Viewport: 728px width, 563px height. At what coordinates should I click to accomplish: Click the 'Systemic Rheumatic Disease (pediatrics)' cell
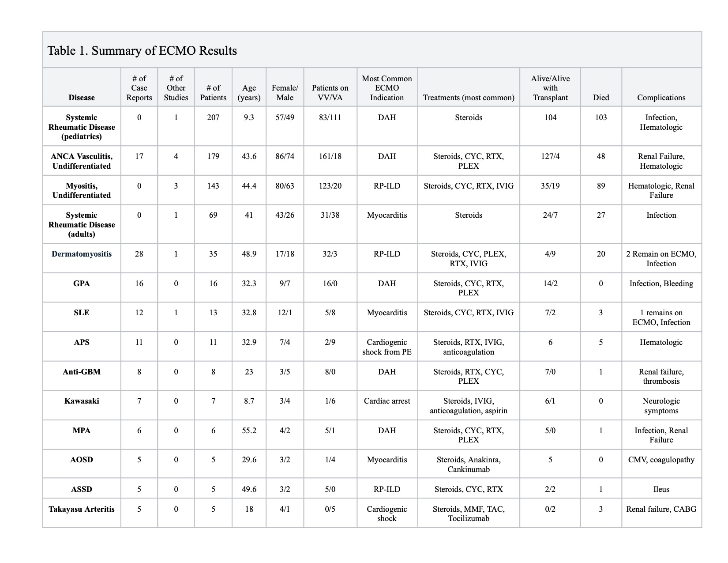[82, 127]
